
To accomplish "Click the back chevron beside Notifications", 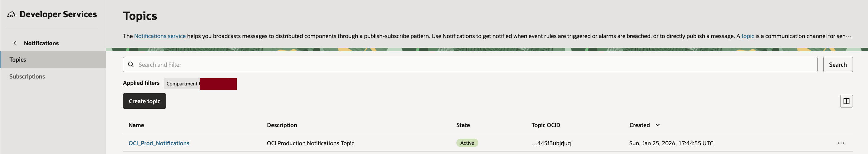I will click(15, 43).
